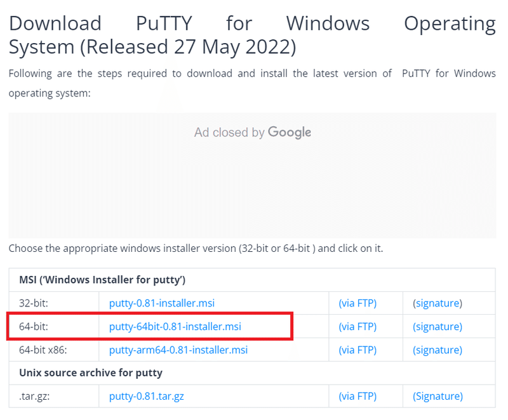Click the 'Ad closed by Google' area
508x420 pixels.
[252, 133]
